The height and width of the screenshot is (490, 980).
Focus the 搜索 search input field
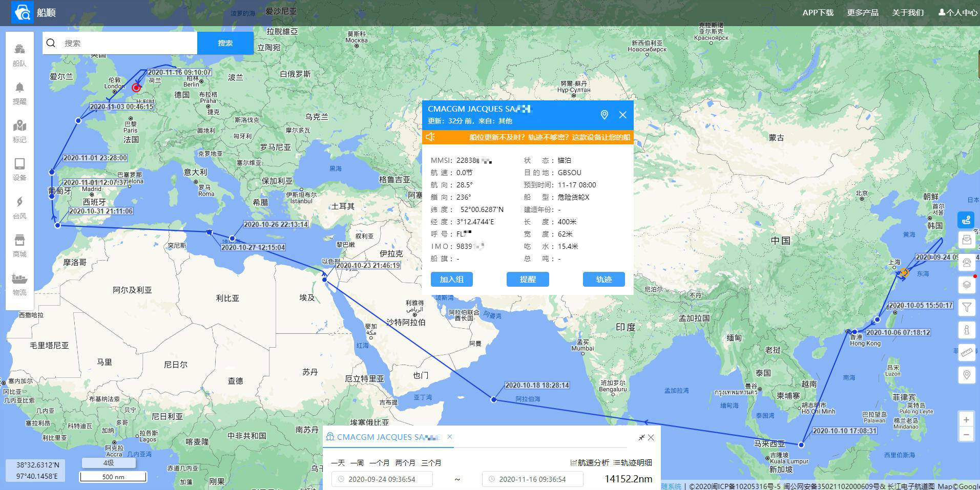pos(129,43)
